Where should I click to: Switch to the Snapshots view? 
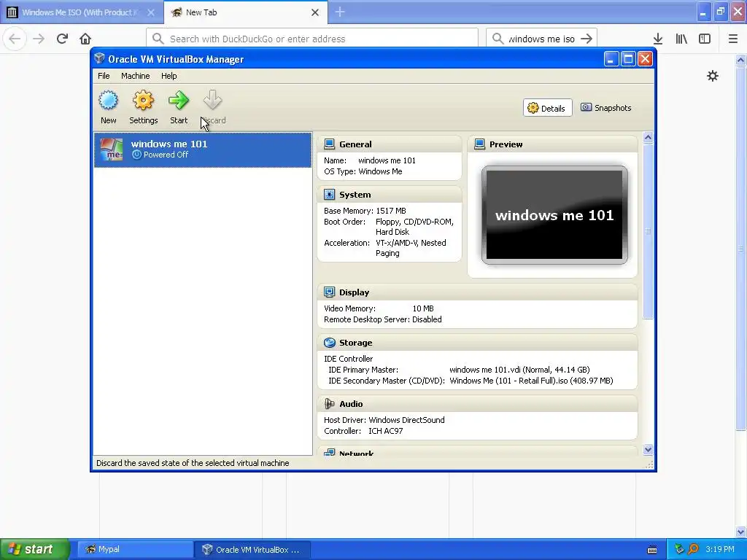(x=606, y=108)
